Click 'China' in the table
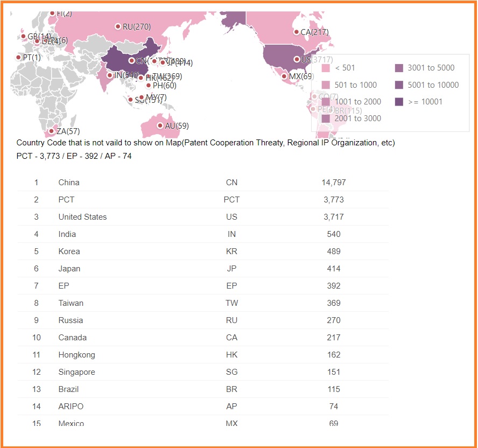478x448 pixels. 69,183
